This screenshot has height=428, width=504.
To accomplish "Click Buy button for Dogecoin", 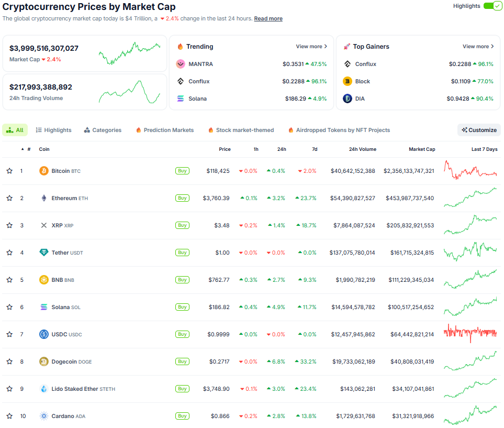I will (x=182, y=361).
